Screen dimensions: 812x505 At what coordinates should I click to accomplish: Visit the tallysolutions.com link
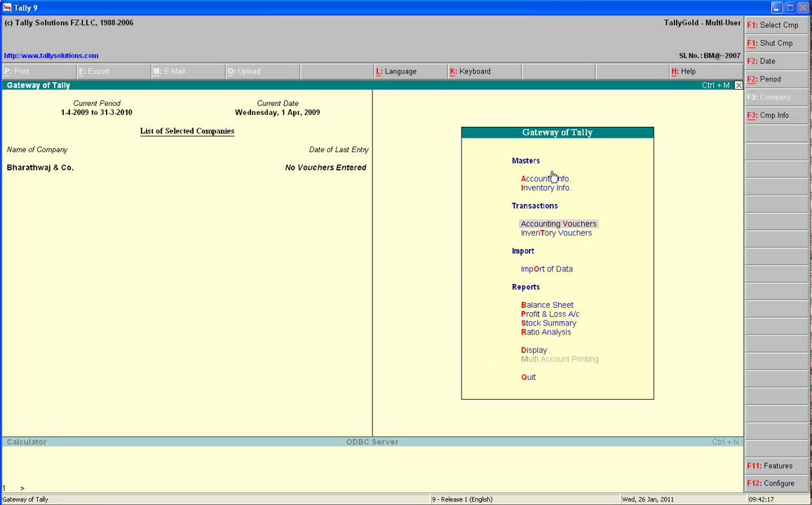click(51, 55)
